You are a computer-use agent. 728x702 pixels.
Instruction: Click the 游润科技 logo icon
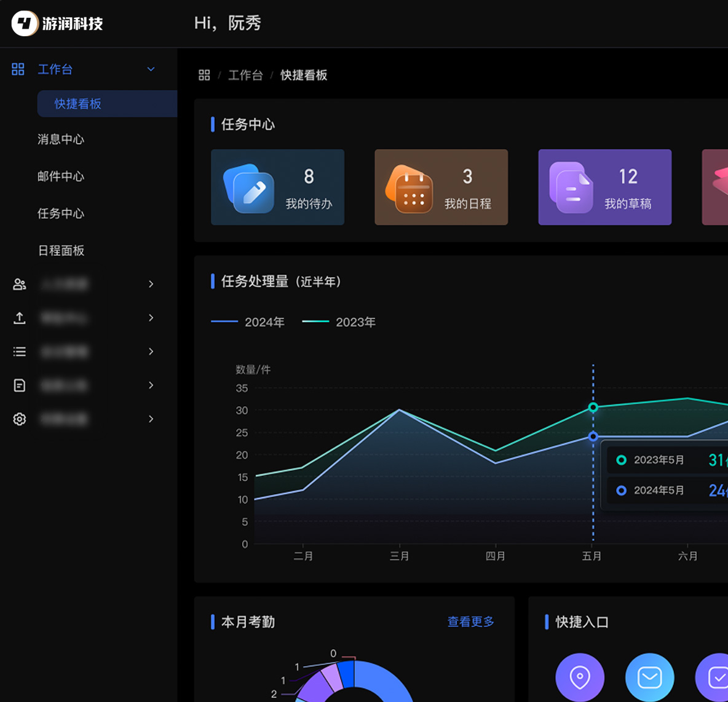click(x=25, y=23)
